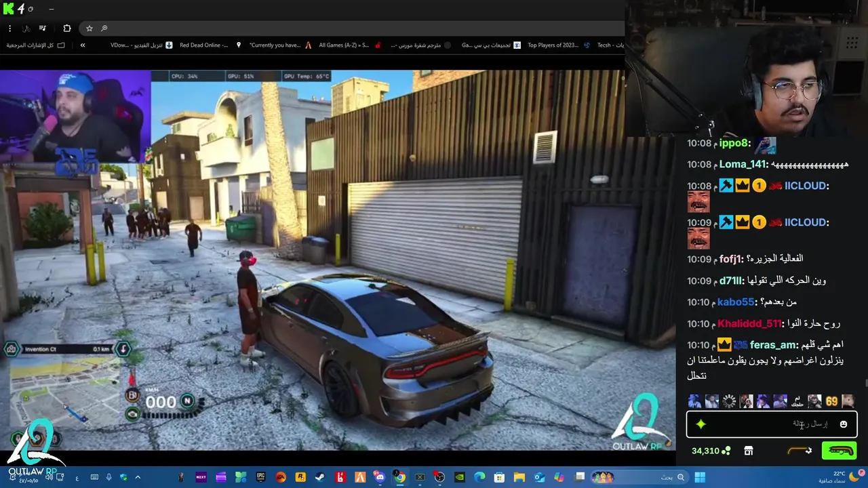The height and width of the screenshot is (488, 868).
Task: Open the VDow... video downloader bookmark
Action: (x=142, y=45)
